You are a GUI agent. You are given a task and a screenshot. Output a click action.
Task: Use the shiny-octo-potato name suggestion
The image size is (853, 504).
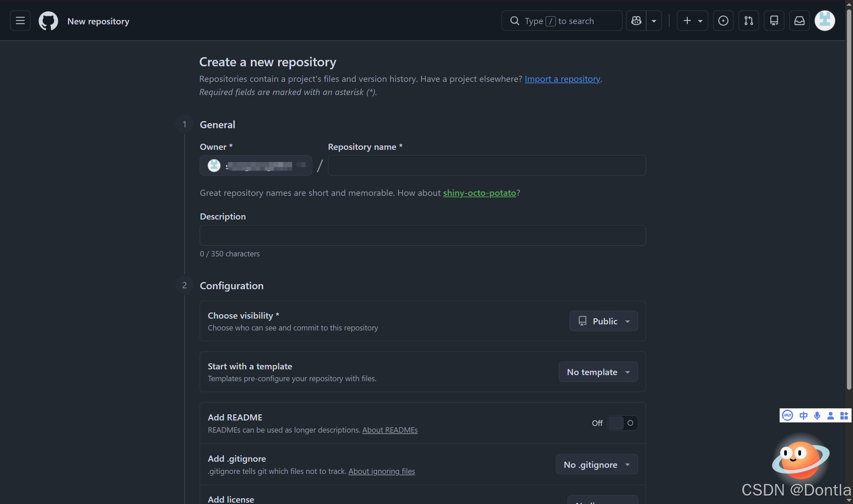(x=480, y=193)
